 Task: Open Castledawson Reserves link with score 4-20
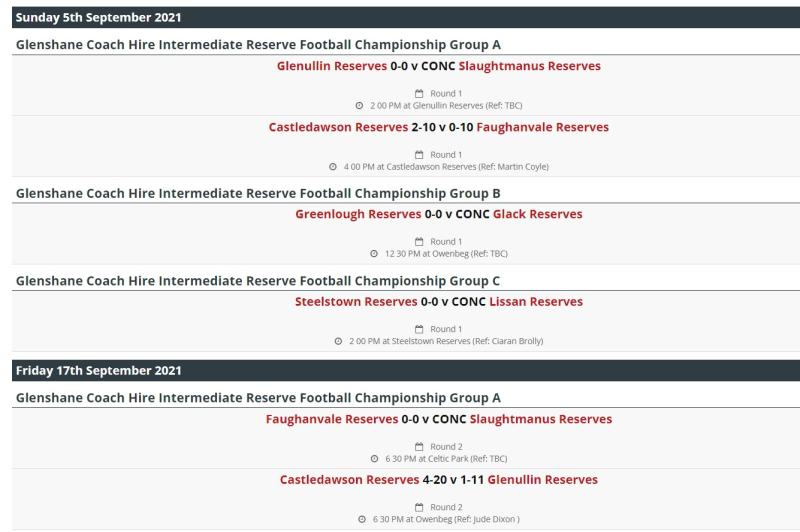click(349, 479)
